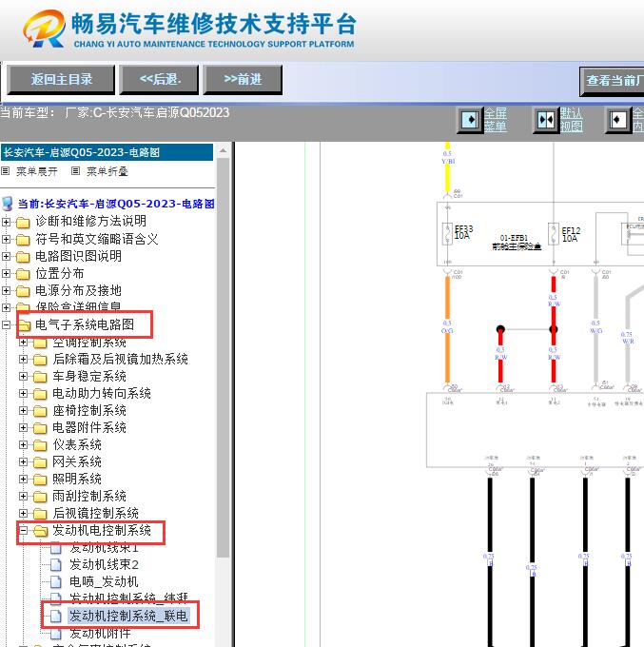Click the 01-EFB1 前舱主保险盒 label
The image size is (644, 647).
(516, 243)
